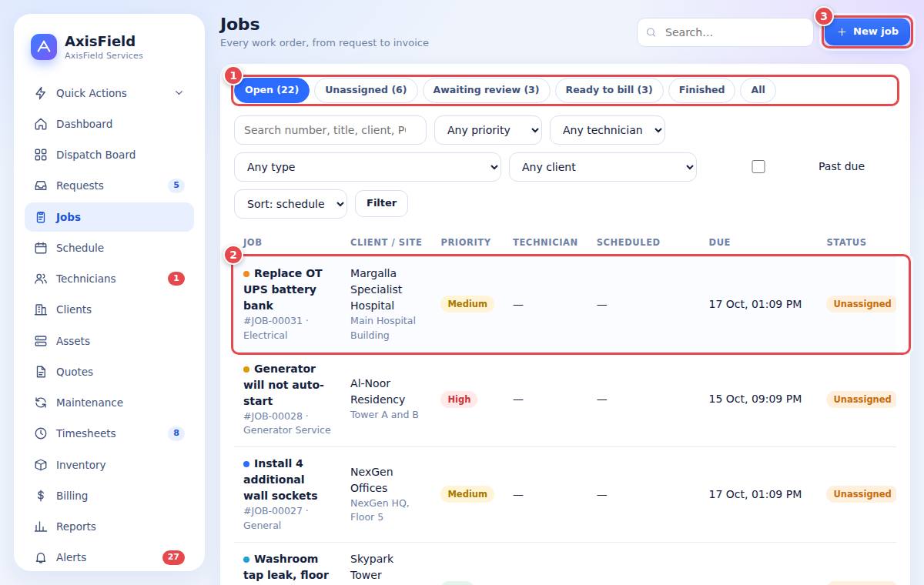The height and width of the screenshot is (585, 924).
Task: Click the Inventory box icon
Action: (x=41, y=465)
